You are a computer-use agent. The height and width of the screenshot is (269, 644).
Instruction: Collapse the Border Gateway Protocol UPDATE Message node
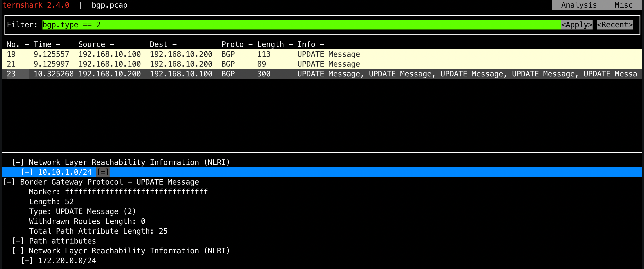[x=9, y=182]
